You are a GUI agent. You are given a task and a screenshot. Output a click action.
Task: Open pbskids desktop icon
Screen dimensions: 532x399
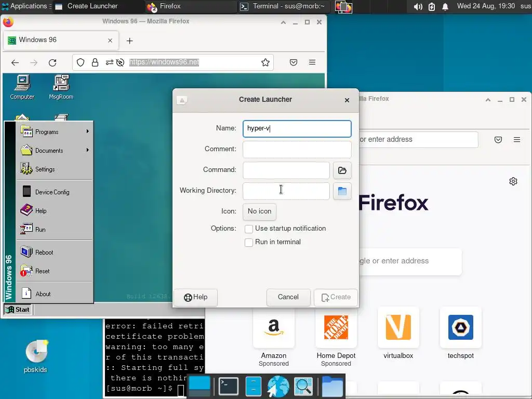(x=36, y=356)
